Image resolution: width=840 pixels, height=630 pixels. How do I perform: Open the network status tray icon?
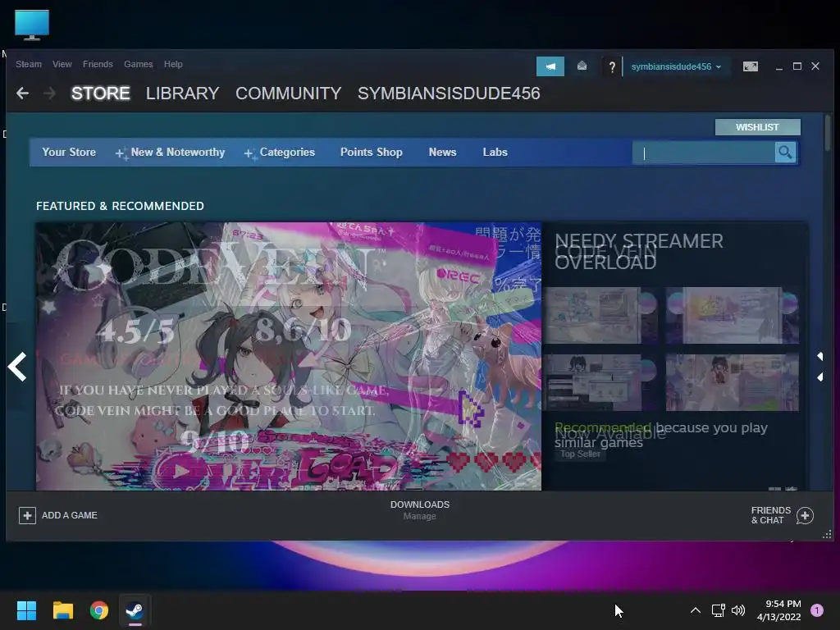(x=718, y=610)
